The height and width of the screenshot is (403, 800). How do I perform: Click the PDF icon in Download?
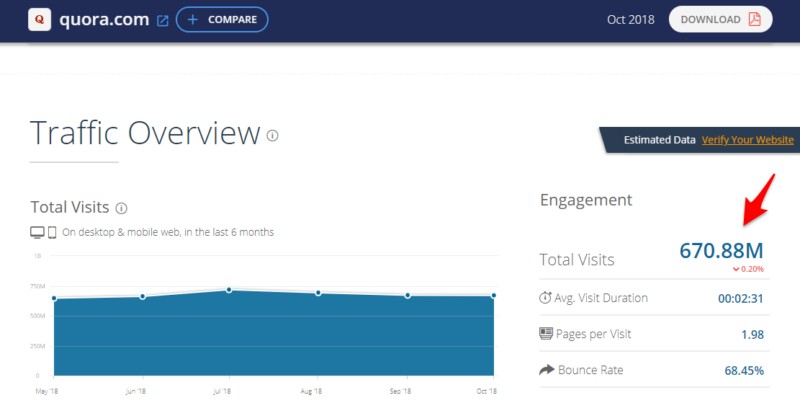754,19
